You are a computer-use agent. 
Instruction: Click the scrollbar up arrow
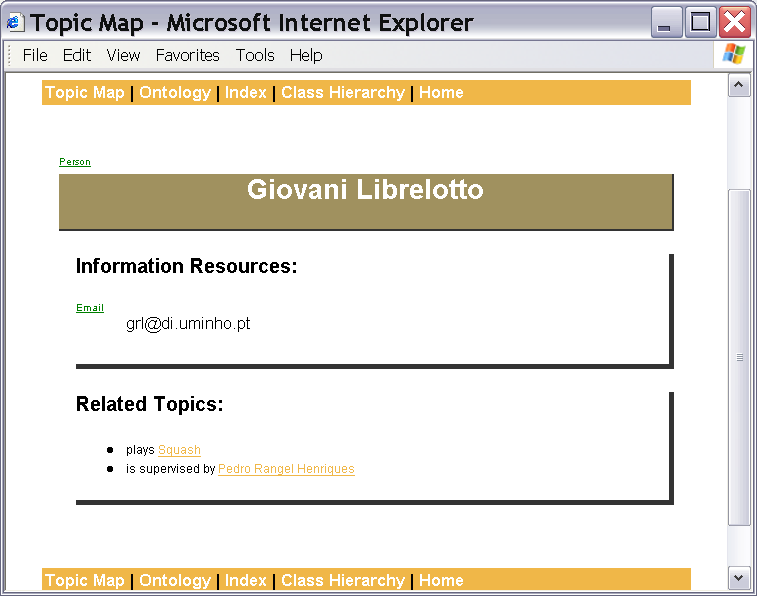[739, 85]
